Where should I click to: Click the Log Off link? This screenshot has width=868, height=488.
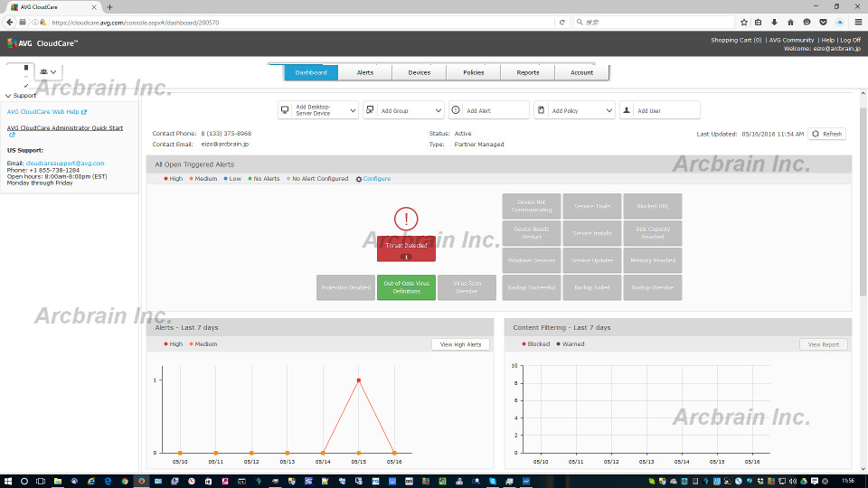pos(850,40)
